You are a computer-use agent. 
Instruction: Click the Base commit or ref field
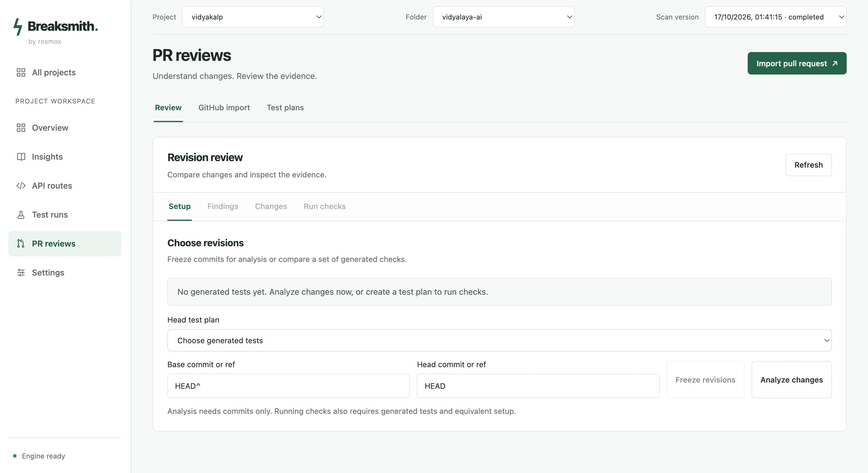pos(289,386)
